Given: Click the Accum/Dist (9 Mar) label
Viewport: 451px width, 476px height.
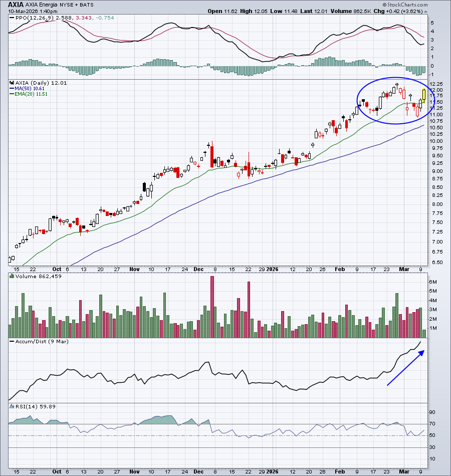Looking at the screenshot, I should pyautogui.click(x=42, y=342).
